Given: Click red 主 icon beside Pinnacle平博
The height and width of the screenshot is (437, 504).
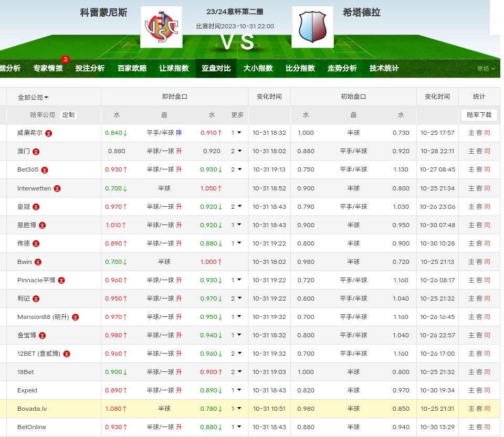Looking at the screenshot, I should 61,281.
